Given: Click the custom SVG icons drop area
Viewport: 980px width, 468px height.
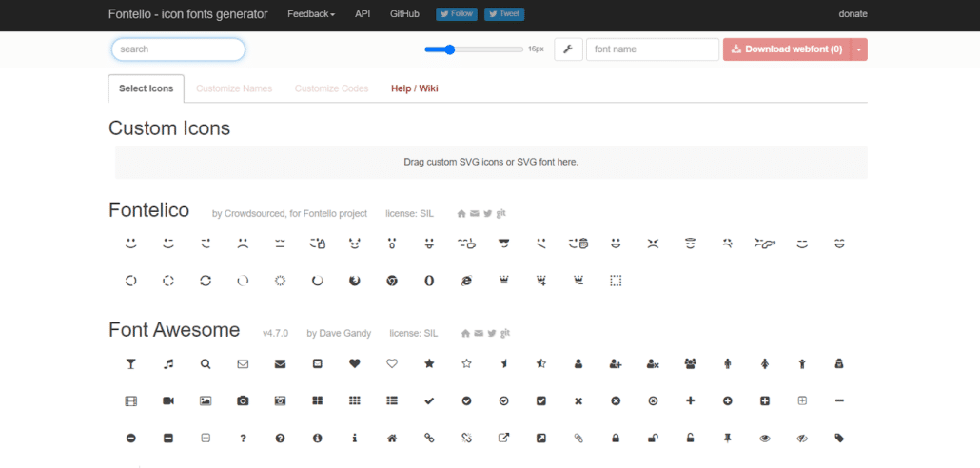Looking at the screenshot, I should click(x=491, y=163).
